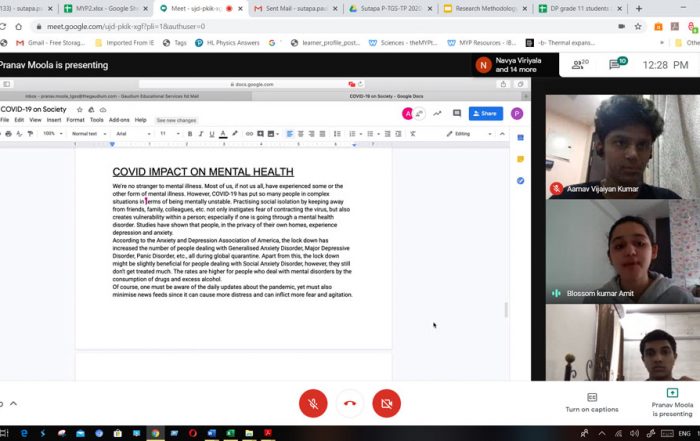Open the Keep notes side panel icon
The width and height of the screenshot is (700, 441).
pyautogui.click(x=520, y=159)
